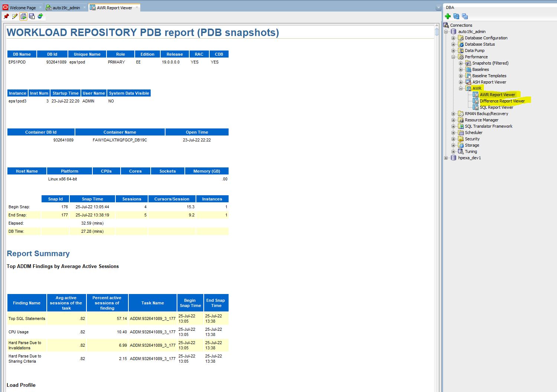Screen dimensions: 557x392
Task: Add a new connection in the DBA panel
Action: 448,16
